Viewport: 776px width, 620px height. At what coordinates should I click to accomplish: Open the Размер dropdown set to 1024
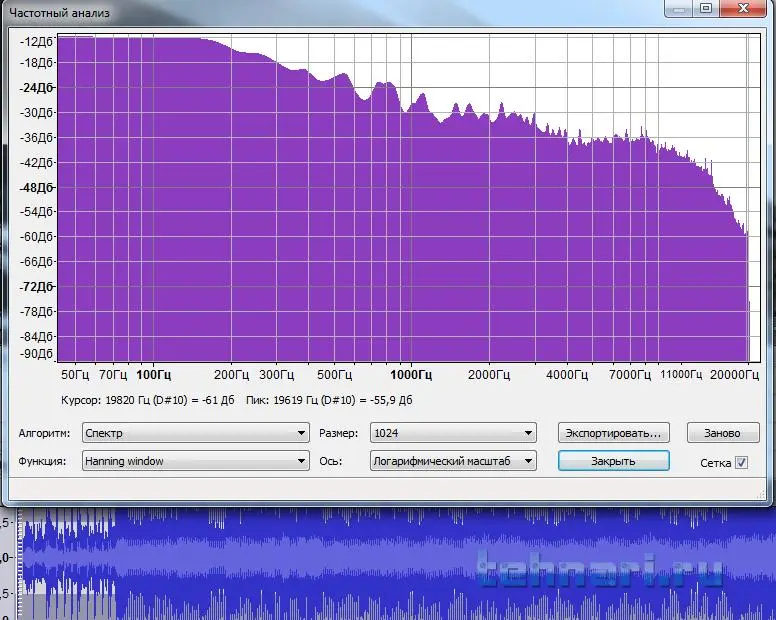(452, 433)
